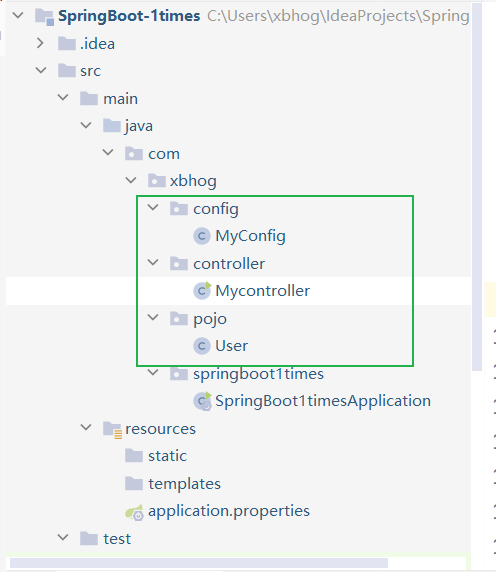Click the horizontal scrollbar at the bottom
The height and width of the screenshot is (572, 496).
[199, 563]
